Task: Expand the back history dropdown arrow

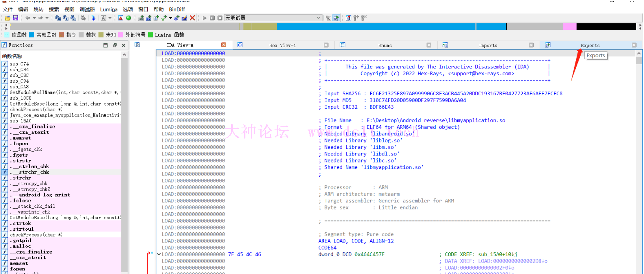Action: 34,18
